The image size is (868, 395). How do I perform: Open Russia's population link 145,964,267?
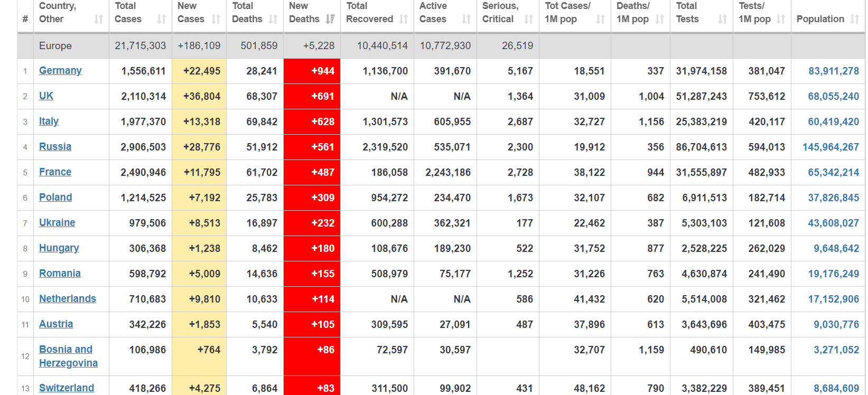pos(830,147)
